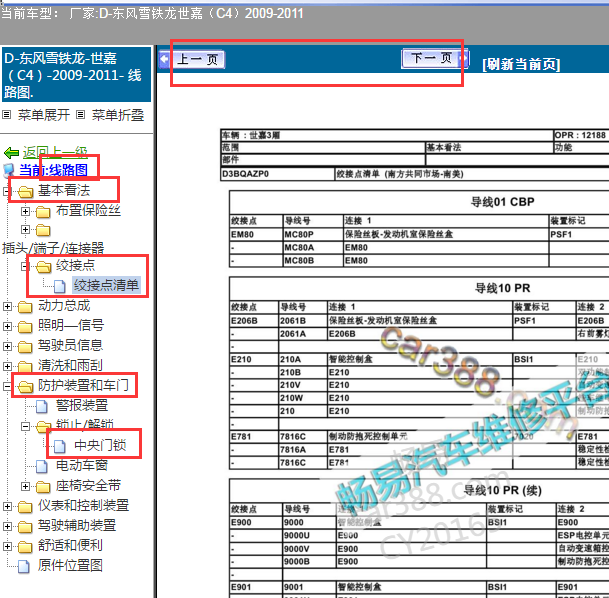Image resolution: width=609 pixels, height=598 pixels.
Task: Select 绞接点清单 document
Action: pyautogui.click(x=106, y=285)
